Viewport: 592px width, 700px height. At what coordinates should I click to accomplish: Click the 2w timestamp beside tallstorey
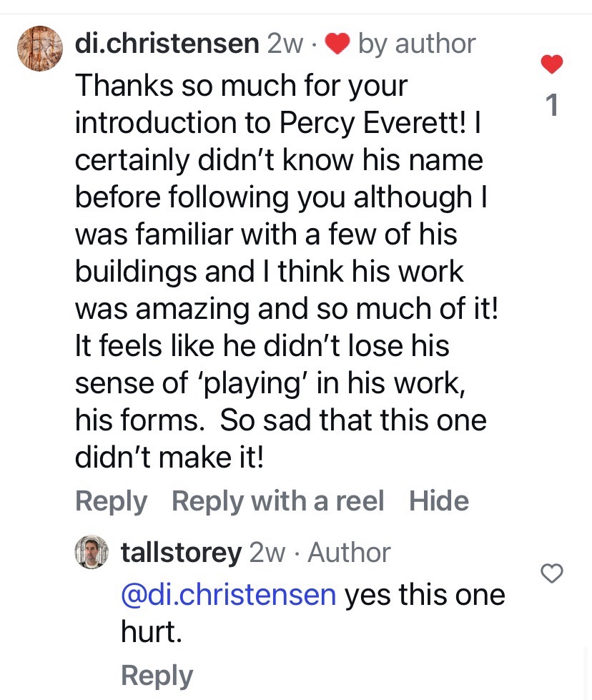tap(267, 553)
